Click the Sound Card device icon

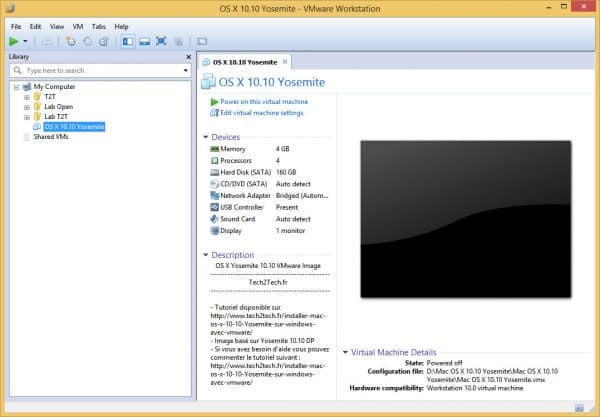(x=215, y=219)
